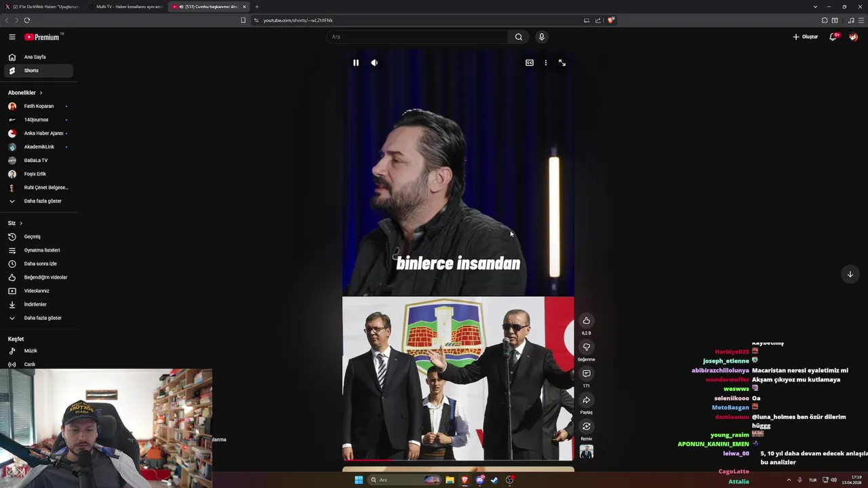
Task: Expand Daha fazla göster under subscriptions
Action: coord(39,201)
